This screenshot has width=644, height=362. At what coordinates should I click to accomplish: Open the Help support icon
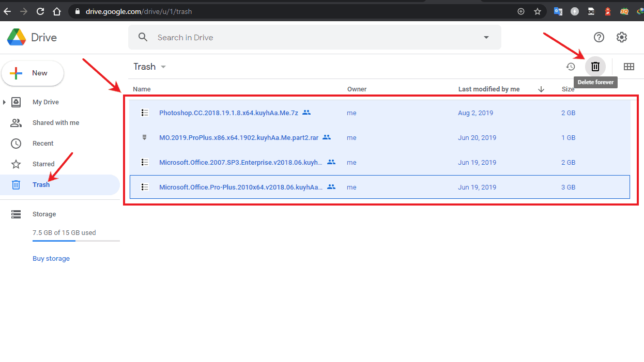[x=599, y=37]
